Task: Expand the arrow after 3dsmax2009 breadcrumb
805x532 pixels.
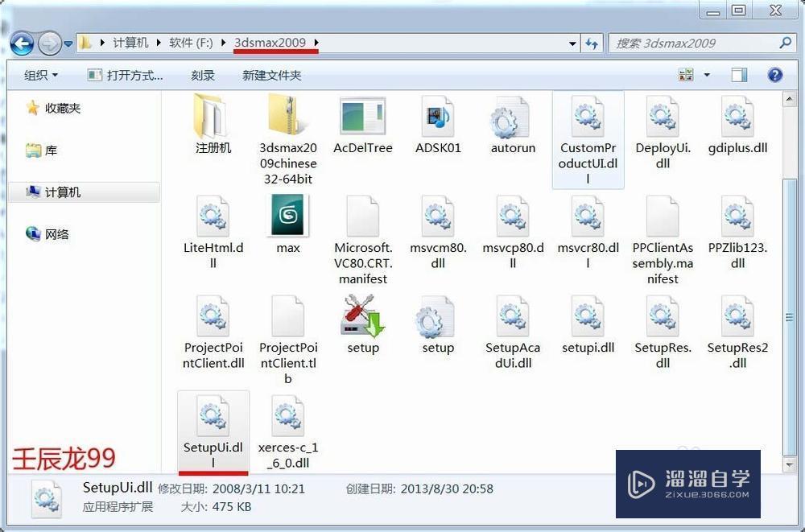Action: [316, 43]
